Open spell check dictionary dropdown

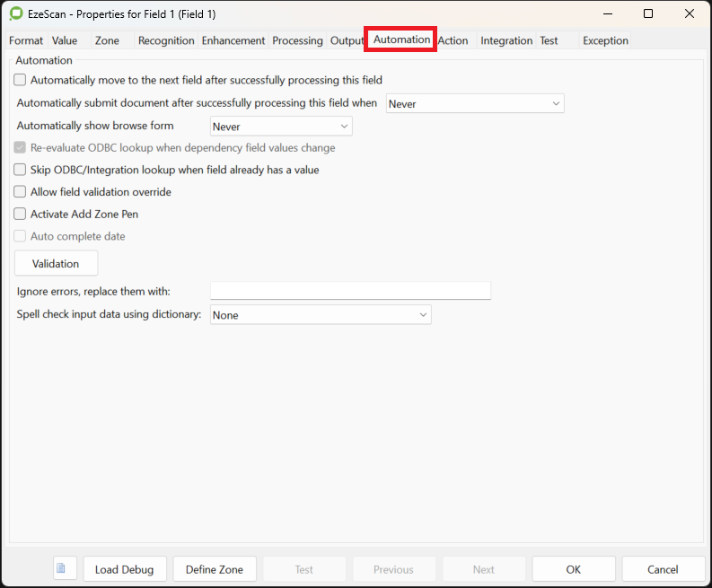click(320, 315)
